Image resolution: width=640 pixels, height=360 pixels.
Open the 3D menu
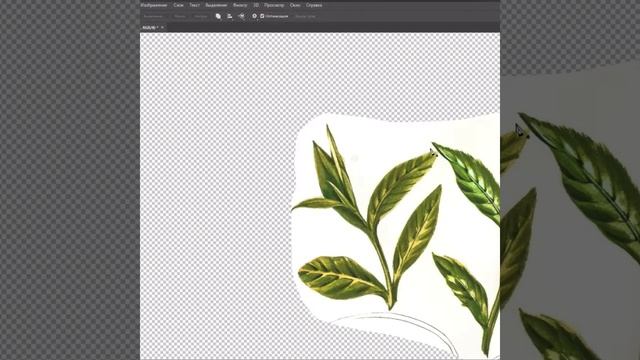pos(256,5)
